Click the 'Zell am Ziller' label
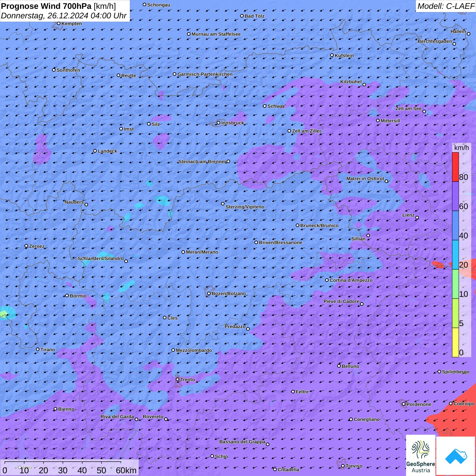This screenshot has width=476, height=476. (x=306, y=131)
